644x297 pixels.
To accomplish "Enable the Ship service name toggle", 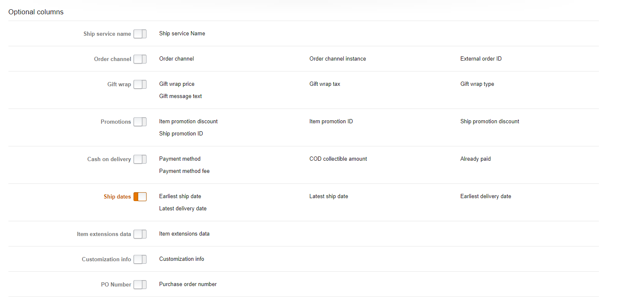I will click(x=140, y=34).
